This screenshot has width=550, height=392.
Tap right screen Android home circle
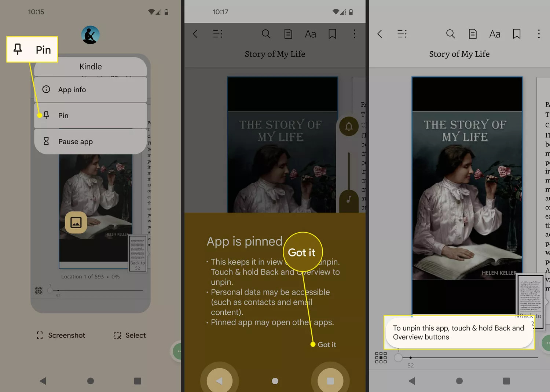pyautogui.click(x=459, y=381)
